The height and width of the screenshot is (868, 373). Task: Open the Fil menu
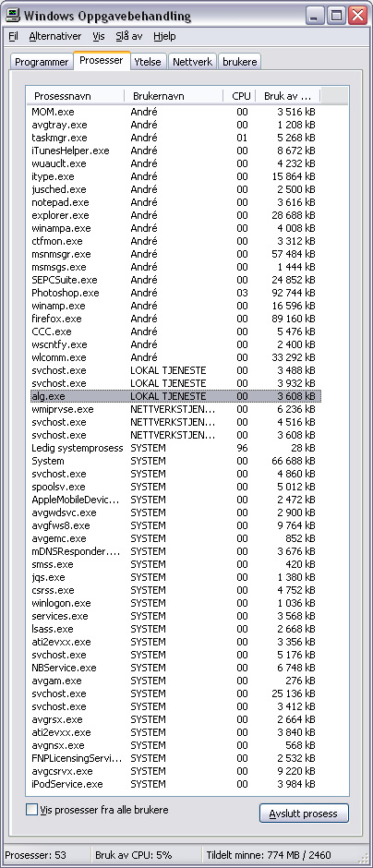click(13, 37)
